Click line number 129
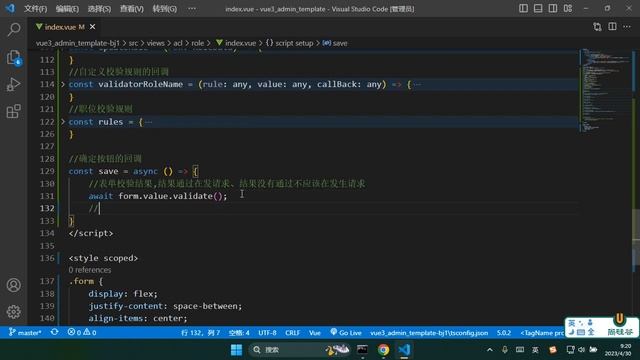The height and width of the screenshot is (360, 640). click(47, 171)
